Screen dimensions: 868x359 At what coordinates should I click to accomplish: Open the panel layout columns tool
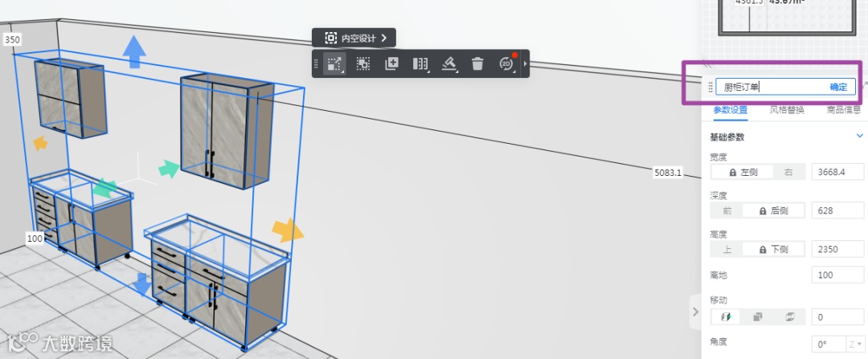point(420,64)
